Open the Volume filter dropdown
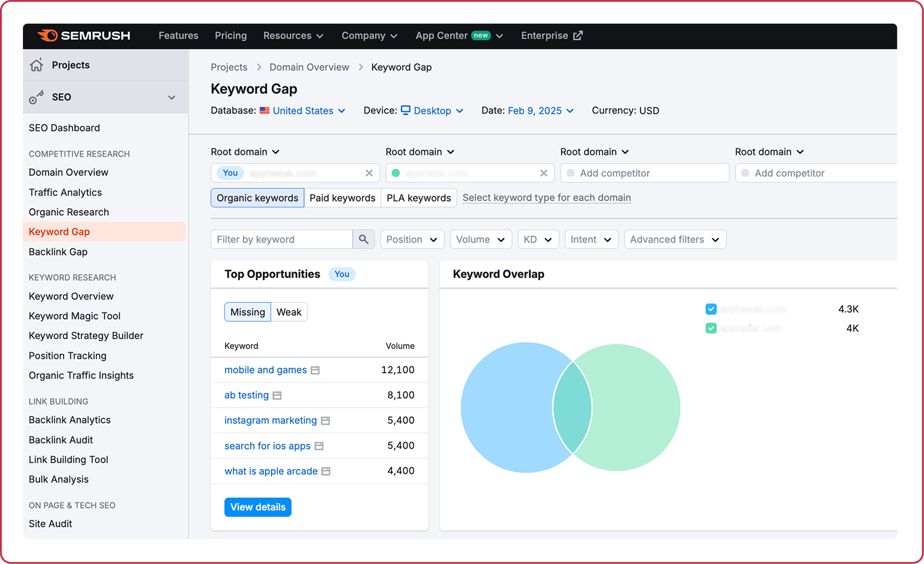Screen dimensions: 924x564 click(x=481, y=240)
